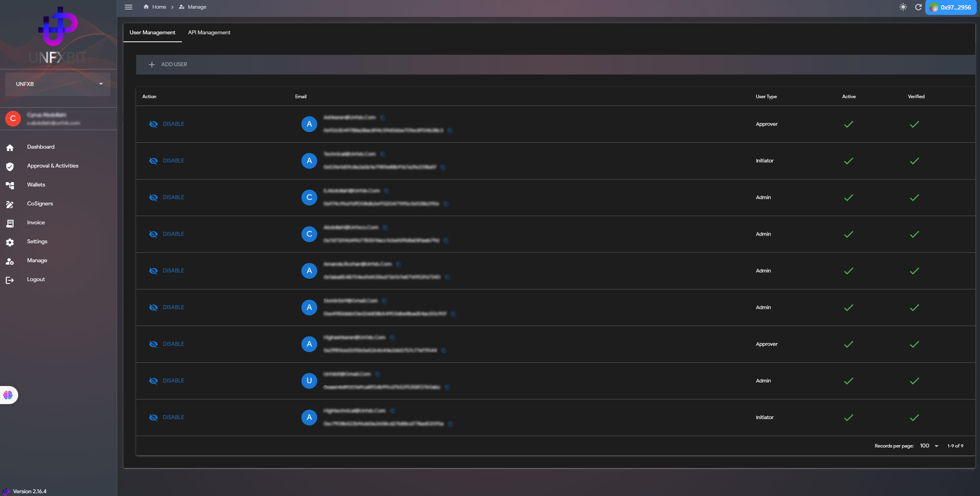
Task: Open Dashboard from sidebar home icon
Action: click(x=10, y=147)
